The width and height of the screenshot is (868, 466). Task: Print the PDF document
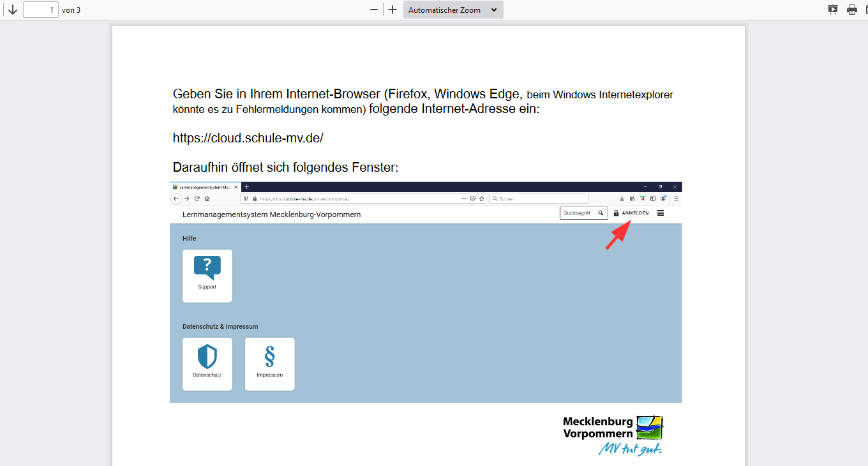(x=851, y=10)
